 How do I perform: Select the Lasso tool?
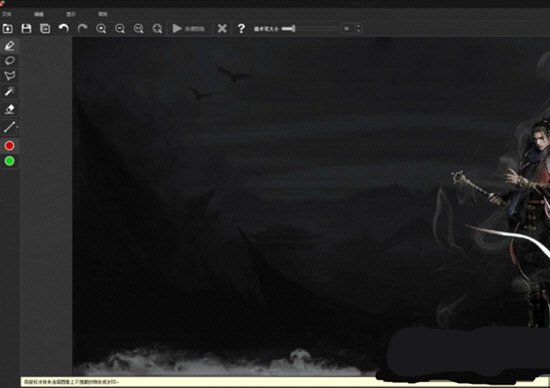click(x=9, y=61)
